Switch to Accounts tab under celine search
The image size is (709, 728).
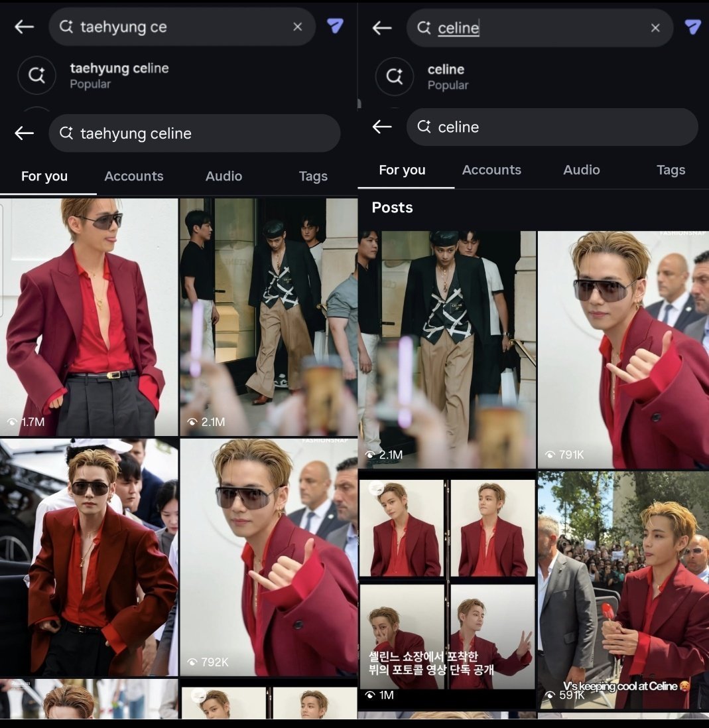[491, 170]
